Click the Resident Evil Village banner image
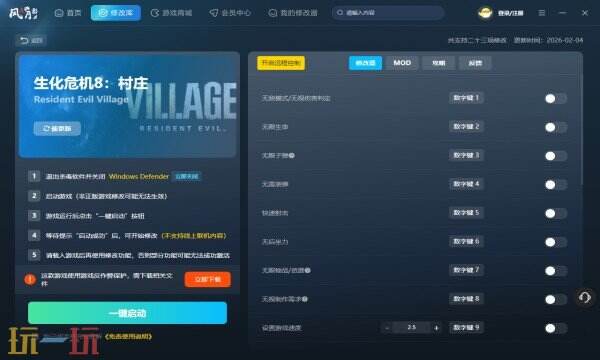Viewport: 600px width, 360px height. click(127, 105)
